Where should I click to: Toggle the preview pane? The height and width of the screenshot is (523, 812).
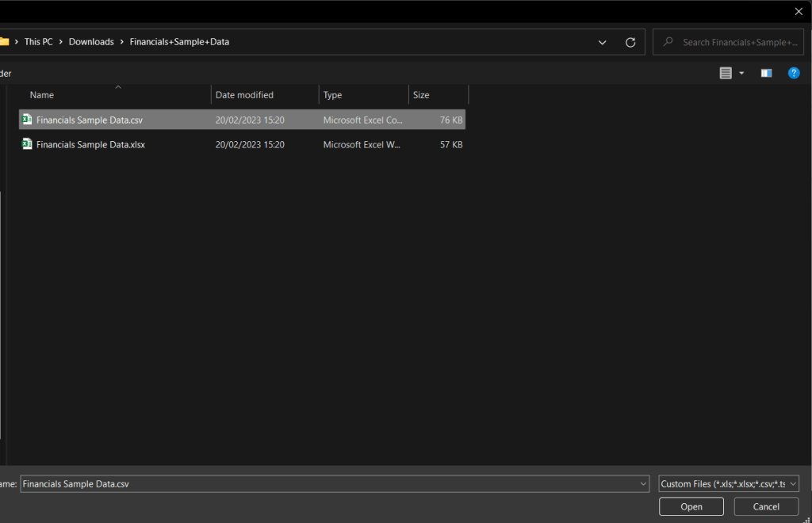pyautogui.click(x=766, y=73)
